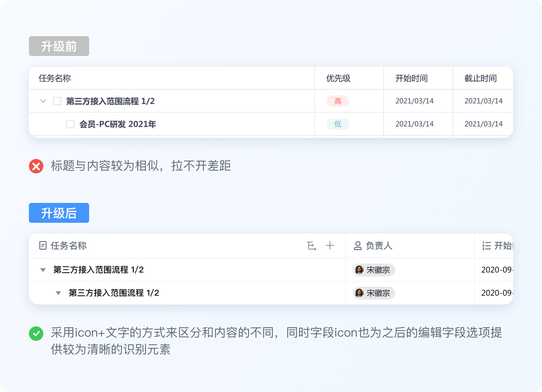Click the 优先级 column header
This screenshot has width=542, height=392.
tap(338, 78)
